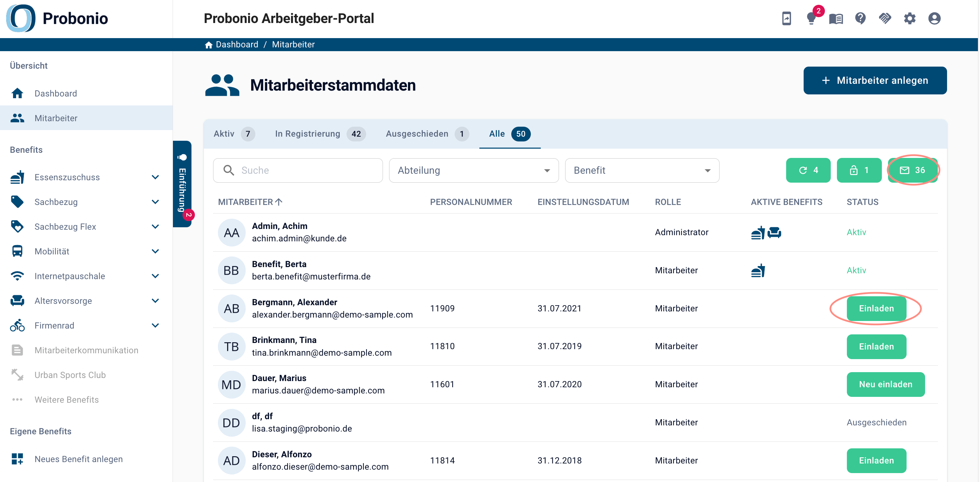Click the Sachbezug tag icon in sidebar
The height and width of the screenshot is (482, 980).
[17, 202]
